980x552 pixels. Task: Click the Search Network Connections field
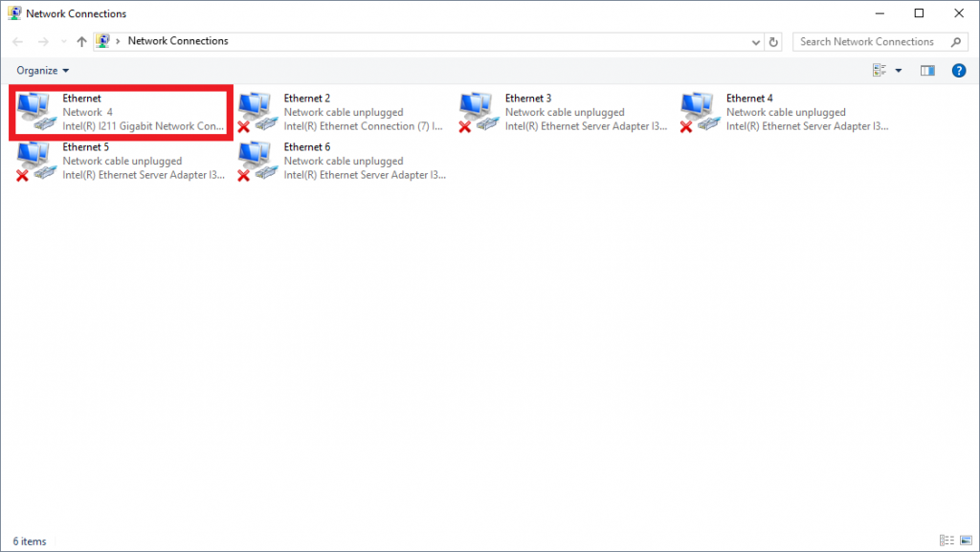click(x=871, y=42)
